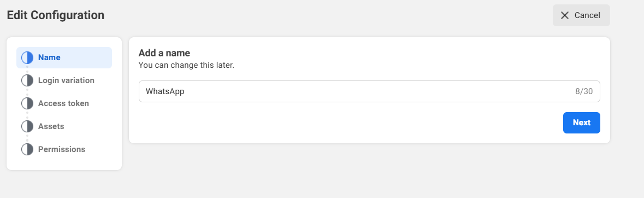The image size is (644, 198).
Task: Open the Name step in sidebar
Action: (x=64, y=57)
